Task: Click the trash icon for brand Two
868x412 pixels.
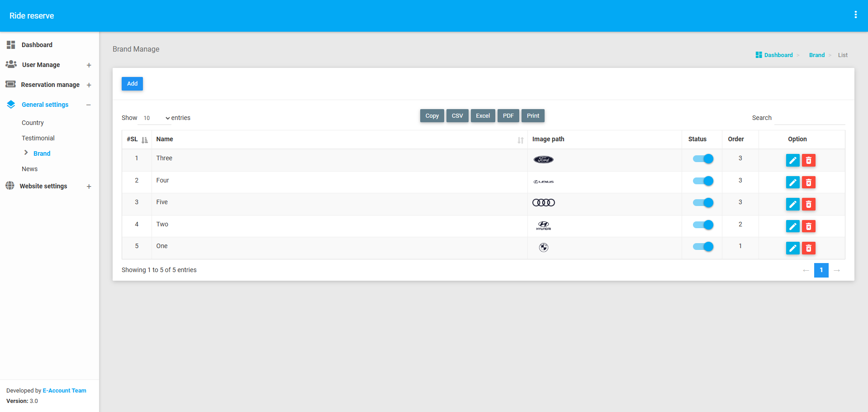Action: tap(808, 226)
